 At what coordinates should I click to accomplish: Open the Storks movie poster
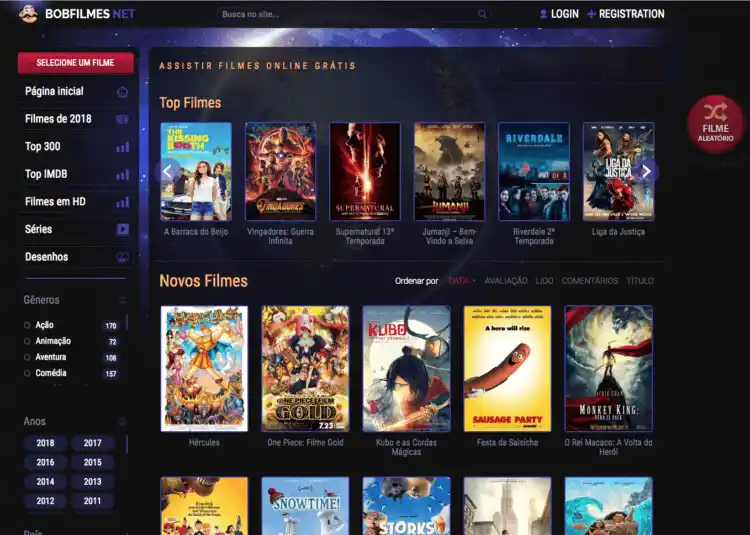[x=407, y=506]
